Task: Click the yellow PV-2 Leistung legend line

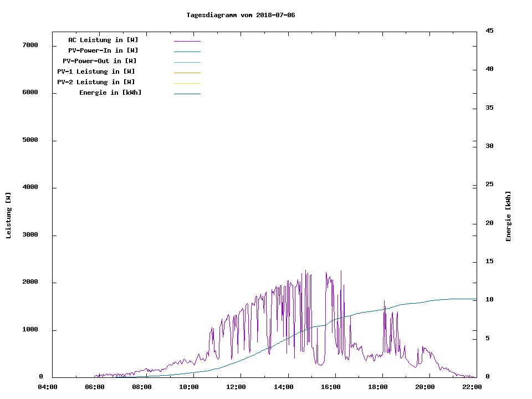Action: click(187, 83)
